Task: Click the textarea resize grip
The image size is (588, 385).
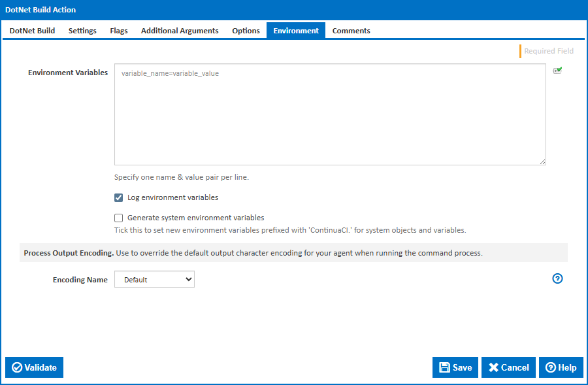Action: click(x=543, y=161)
